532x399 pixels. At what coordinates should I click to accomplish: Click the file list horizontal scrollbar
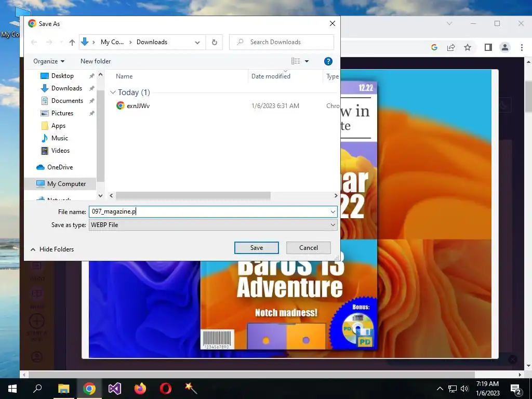(x=193, y=196)
